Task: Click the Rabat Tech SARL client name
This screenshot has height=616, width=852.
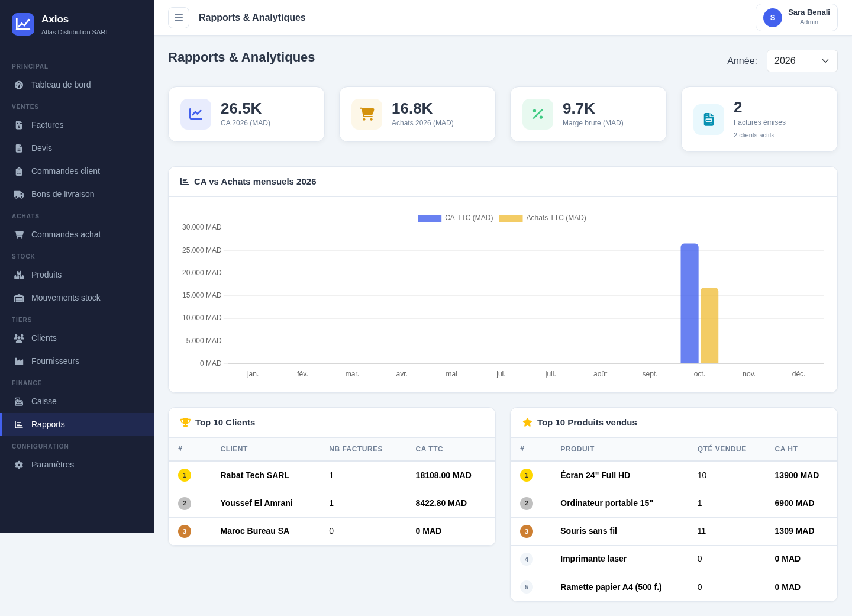Action: click(x=255, y=475)
